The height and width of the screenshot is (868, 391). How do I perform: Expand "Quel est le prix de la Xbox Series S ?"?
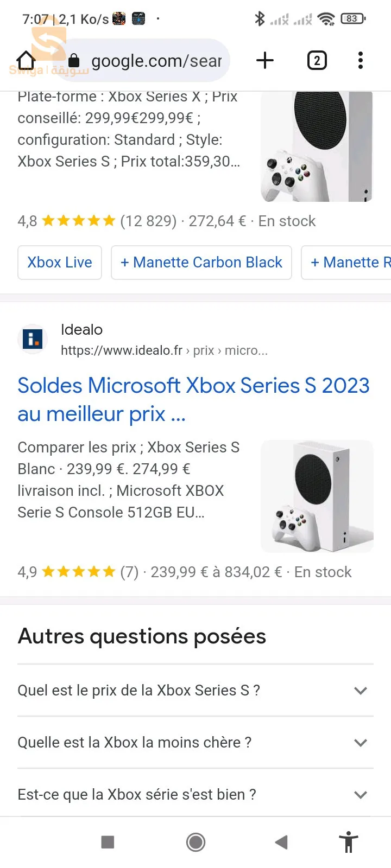tap(195, 690)
